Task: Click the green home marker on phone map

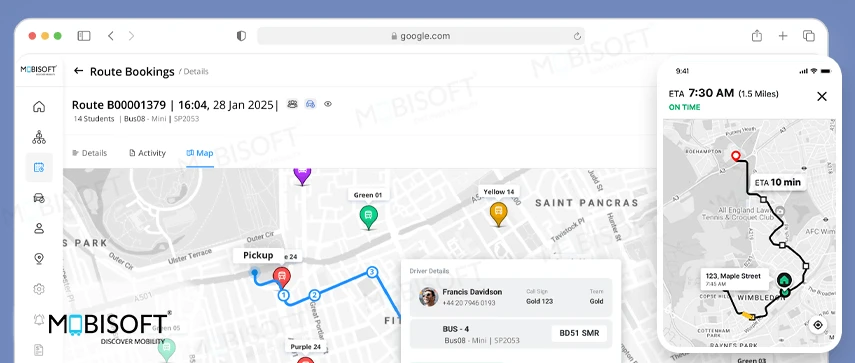Action: pos(784,280)
